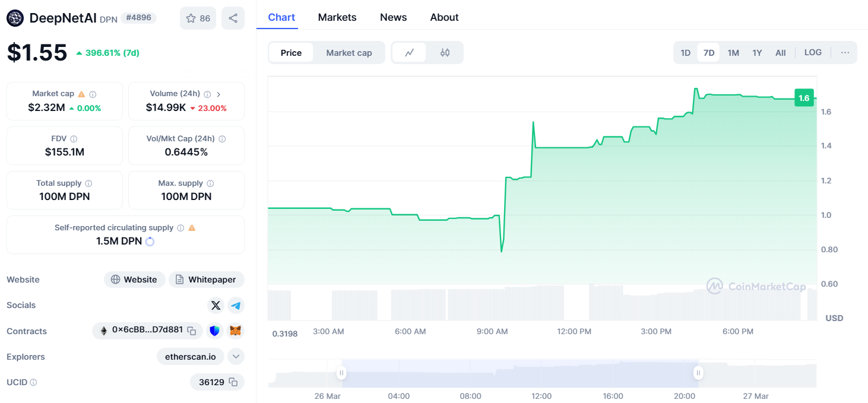868x403 pixels.
Task: Select the 1M time range
Action: tap(733, 53)
